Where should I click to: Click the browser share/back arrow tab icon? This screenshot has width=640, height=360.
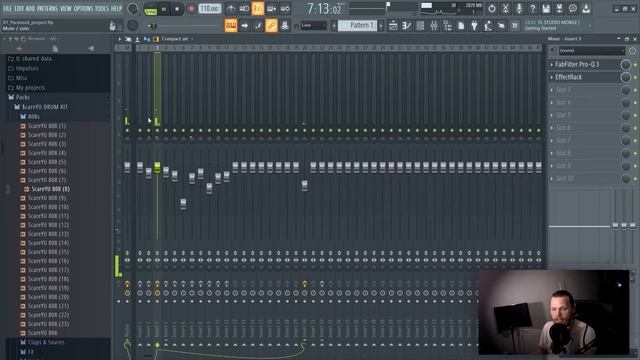click(91, 49)
